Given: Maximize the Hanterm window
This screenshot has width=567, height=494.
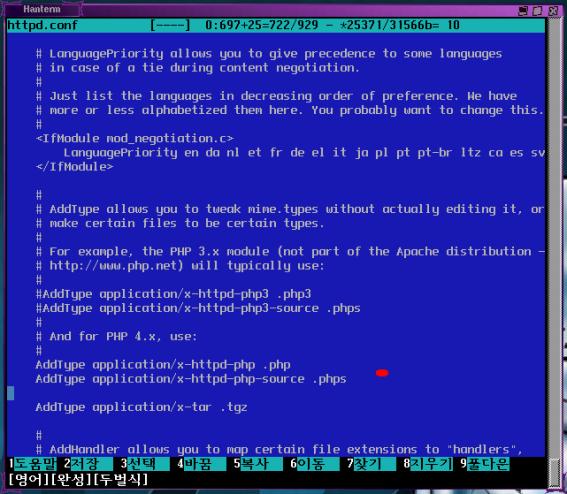Looking at the screenshot, I should point(538,10).
